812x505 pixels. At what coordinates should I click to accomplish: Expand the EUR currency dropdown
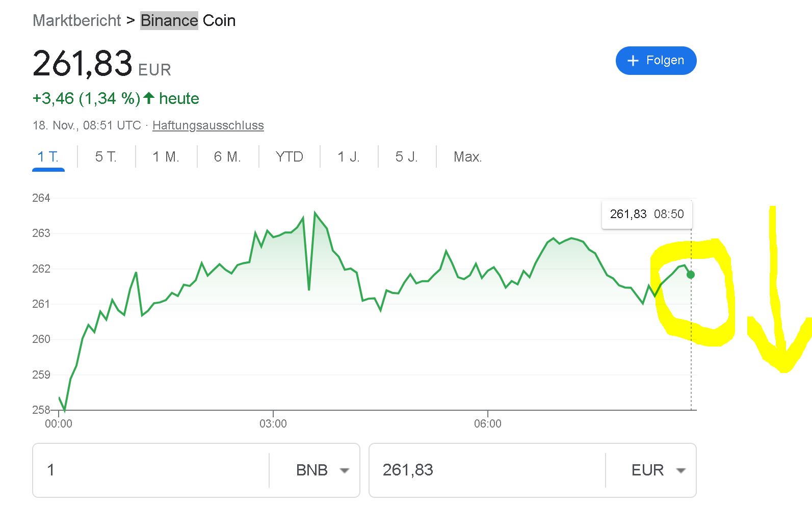[x=658, y=470]
